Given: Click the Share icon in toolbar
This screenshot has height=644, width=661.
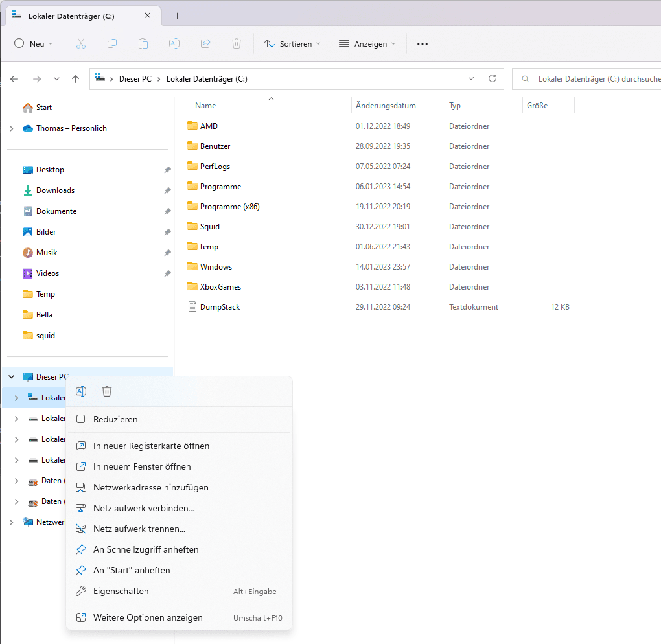Looking at the screenshot, I should click(x=205, y=44).
